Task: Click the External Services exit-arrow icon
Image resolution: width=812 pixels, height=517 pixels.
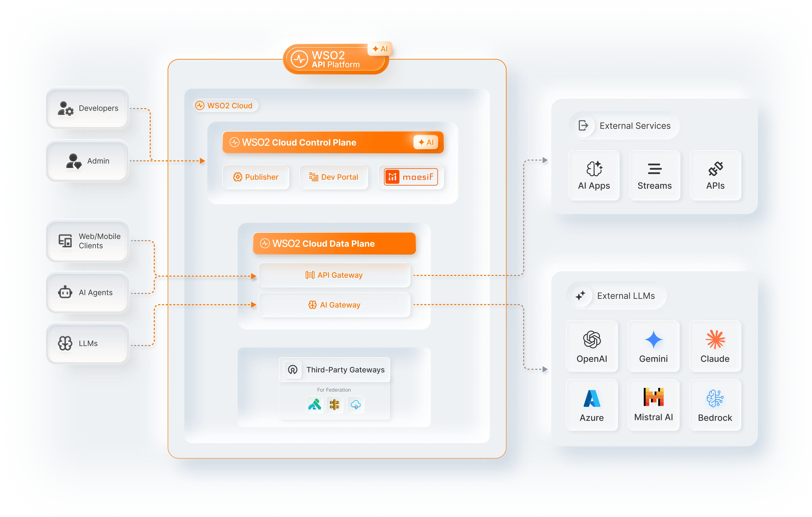Action: tap(583, 125)
